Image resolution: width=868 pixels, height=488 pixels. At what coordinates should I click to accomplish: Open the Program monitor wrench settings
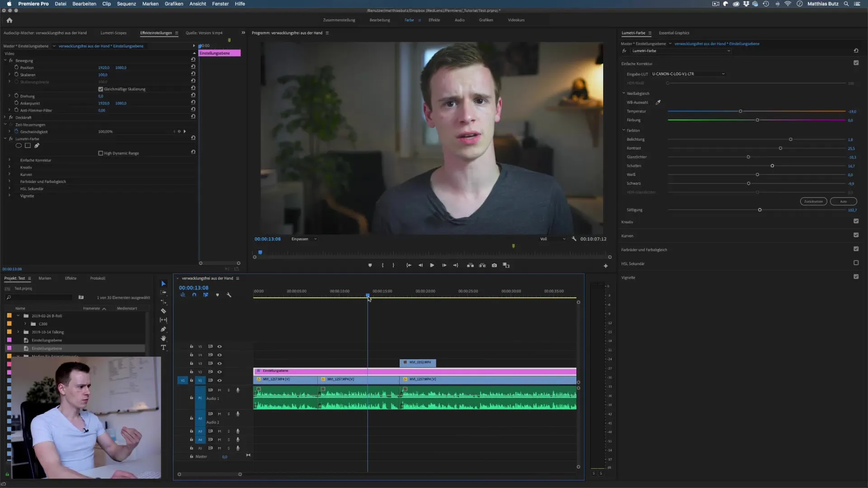click(574, 239)
